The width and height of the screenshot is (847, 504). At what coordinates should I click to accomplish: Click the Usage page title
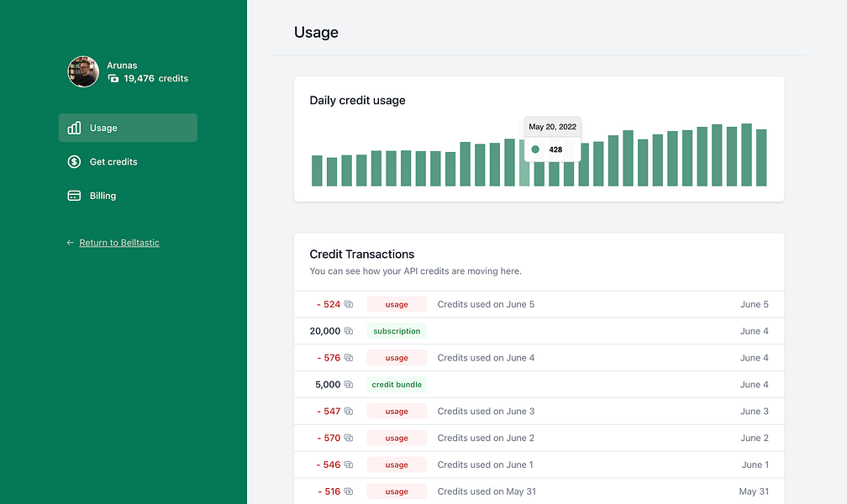pyautogui.click(x=316, y=33)
